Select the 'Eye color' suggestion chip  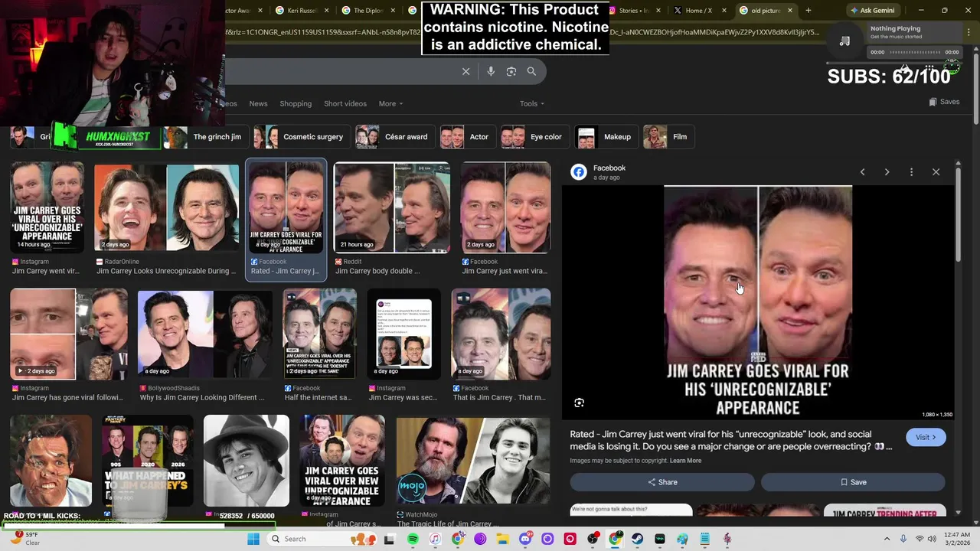coord(534,137)
